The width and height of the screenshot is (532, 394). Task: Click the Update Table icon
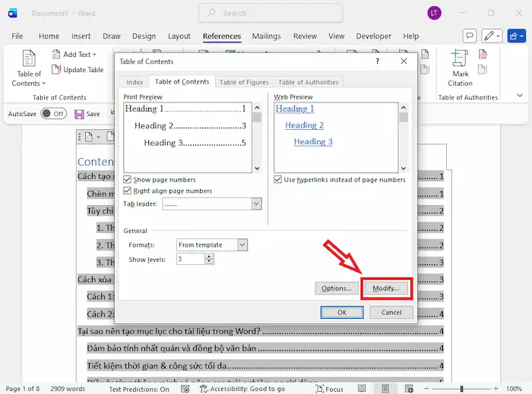click(x=57, y=70)
